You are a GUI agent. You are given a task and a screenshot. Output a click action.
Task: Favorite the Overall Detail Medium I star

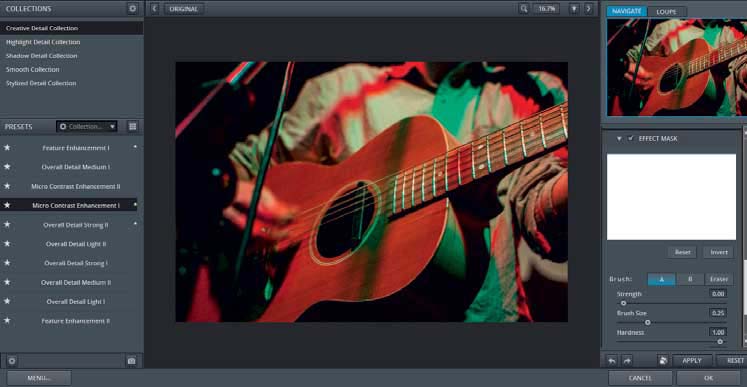[x=7, y=167]
